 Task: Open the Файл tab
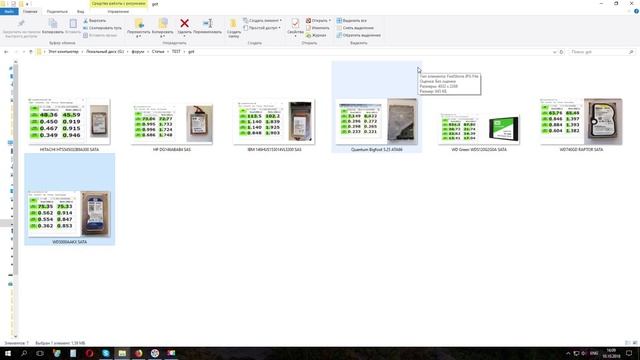click(x=9, y=11)
